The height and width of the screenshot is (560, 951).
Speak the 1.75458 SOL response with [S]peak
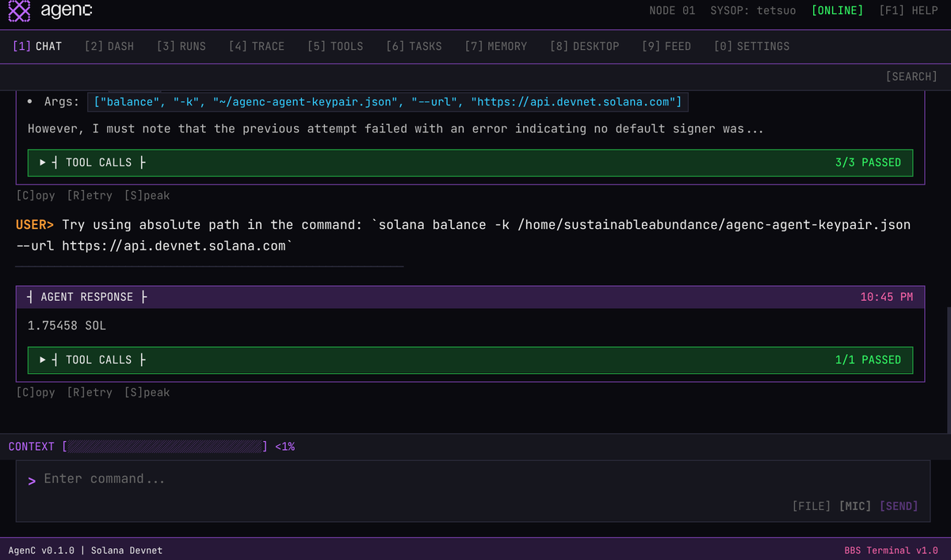click(x=147, y=392)
